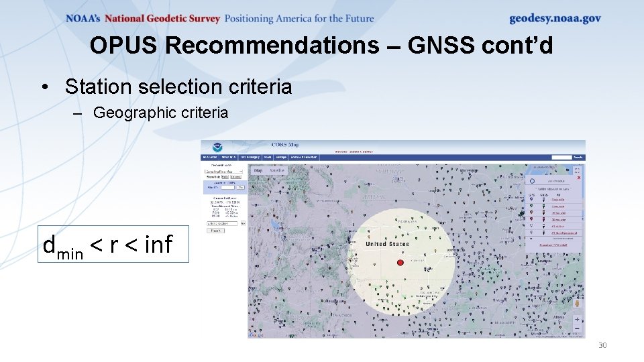Click the 'Atlanta' map label
The width and height of the screenshot is (644, 362).
(558, 317)
